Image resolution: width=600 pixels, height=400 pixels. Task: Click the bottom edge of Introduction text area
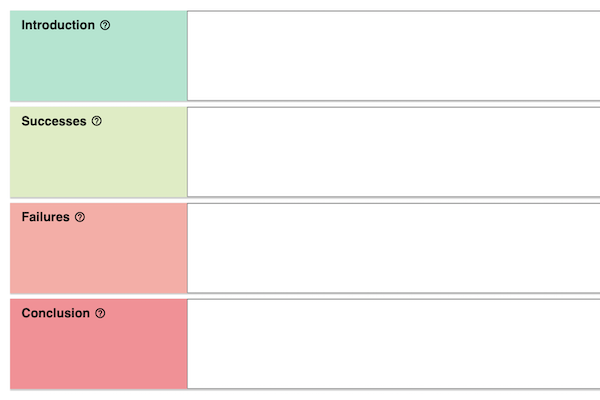[393, 100]
